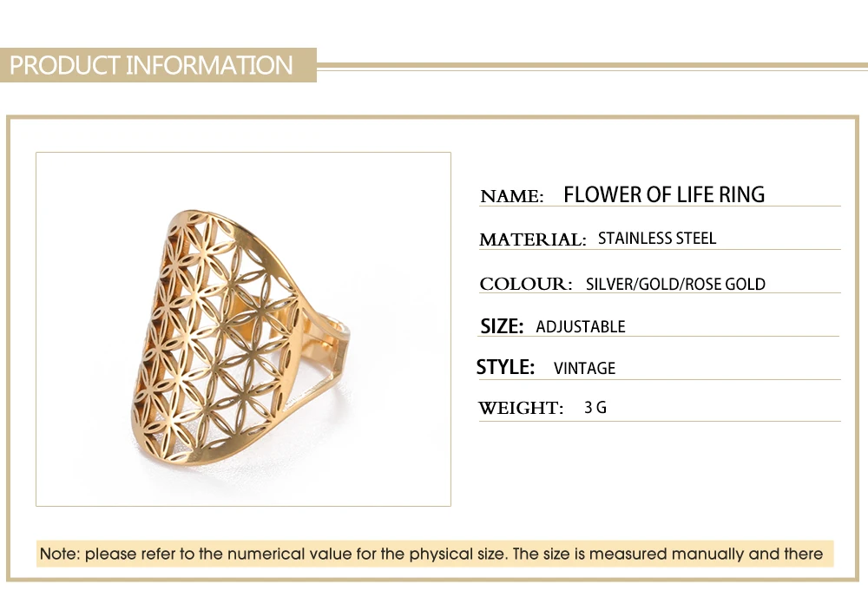
Task: Click the STYLE label
Action: [x=505, y=367]
